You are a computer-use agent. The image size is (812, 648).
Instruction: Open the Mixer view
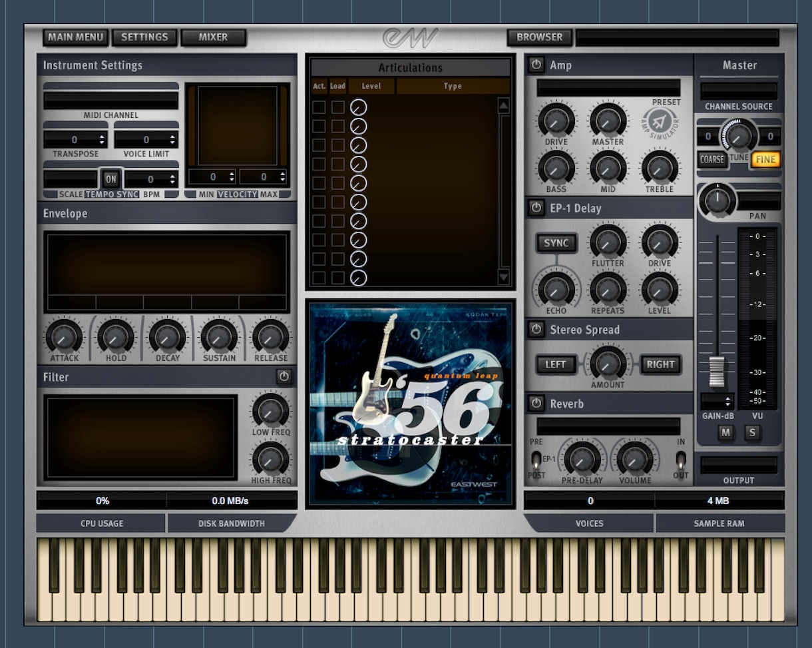(213, 37)
